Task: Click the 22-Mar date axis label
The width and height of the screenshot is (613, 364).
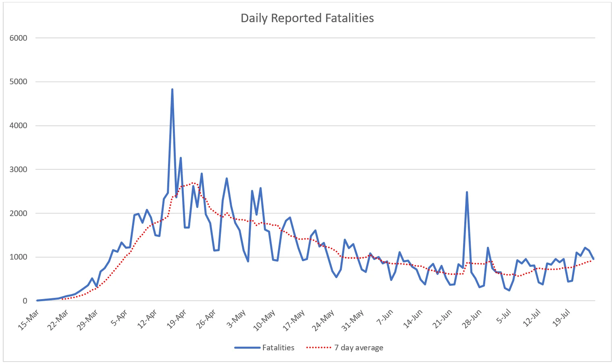Action: coord(58,320)
